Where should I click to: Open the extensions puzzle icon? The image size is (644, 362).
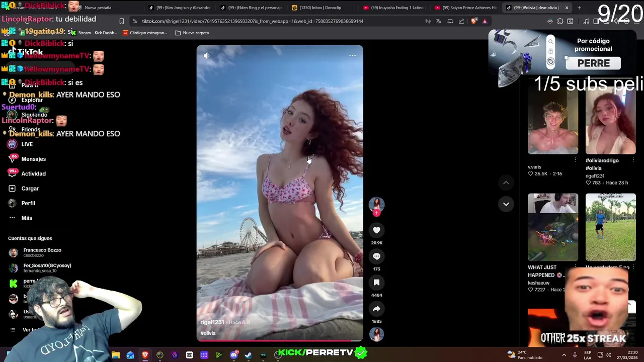tap(560, 21)
